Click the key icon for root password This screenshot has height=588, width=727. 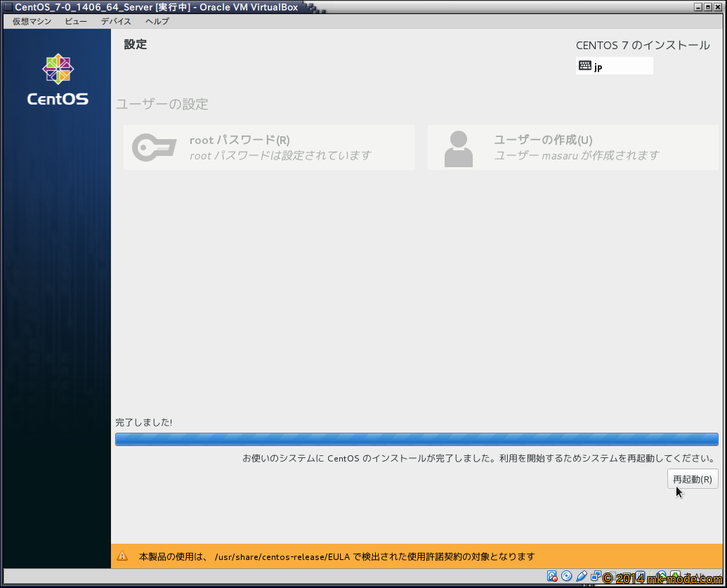pos(154,148)
